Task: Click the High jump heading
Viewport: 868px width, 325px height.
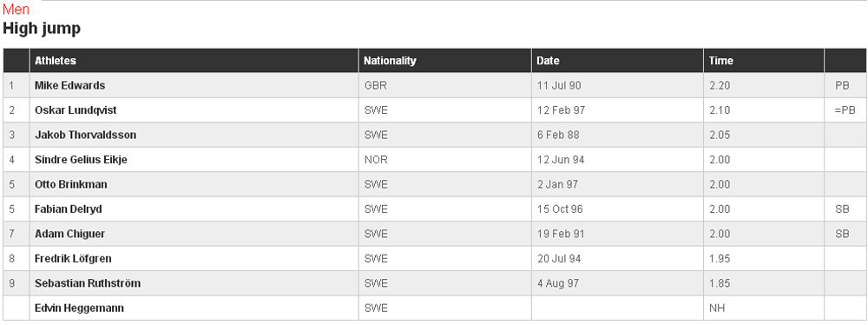Action: (42, 29)
